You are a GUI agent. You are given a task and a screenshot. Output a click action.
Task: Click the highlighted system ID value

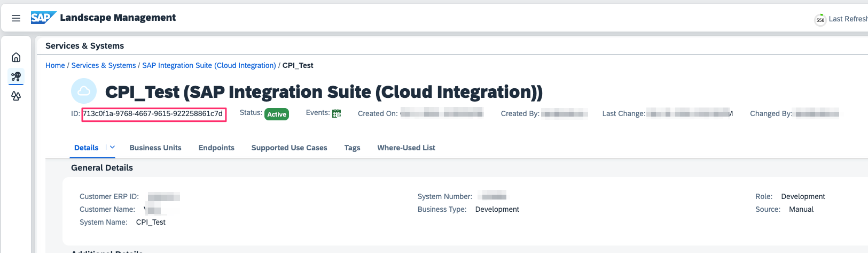[153, 114]
